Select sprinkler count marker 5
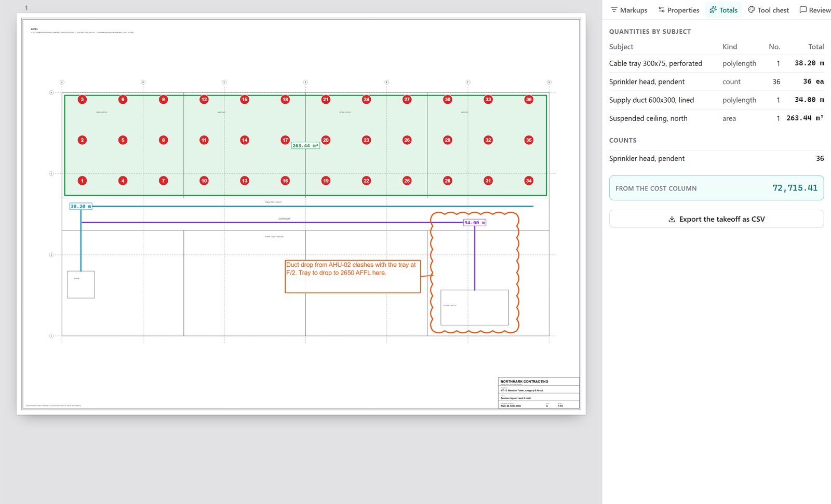This screenshot has width=831, height=504. pyautogui.click(x=123, y=140)
